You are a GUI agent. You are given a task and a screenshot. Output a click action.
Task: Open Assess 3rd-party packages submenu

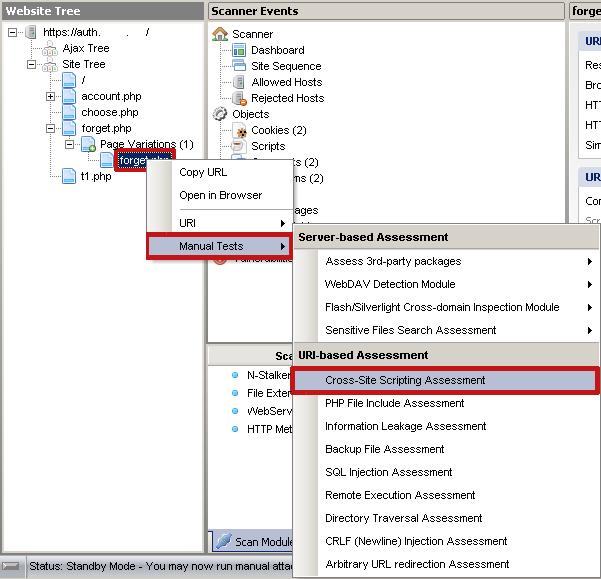click(x=446, y=261)
